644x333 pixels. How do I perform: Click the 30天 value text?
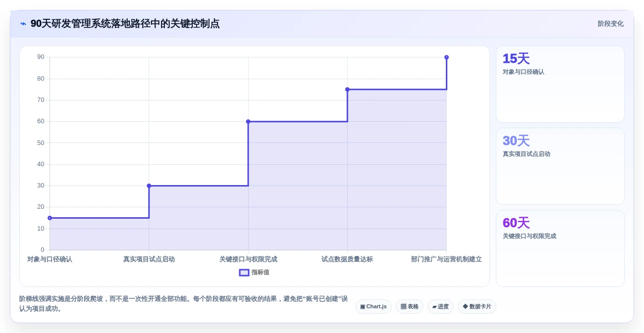click(x=516, y=141)
